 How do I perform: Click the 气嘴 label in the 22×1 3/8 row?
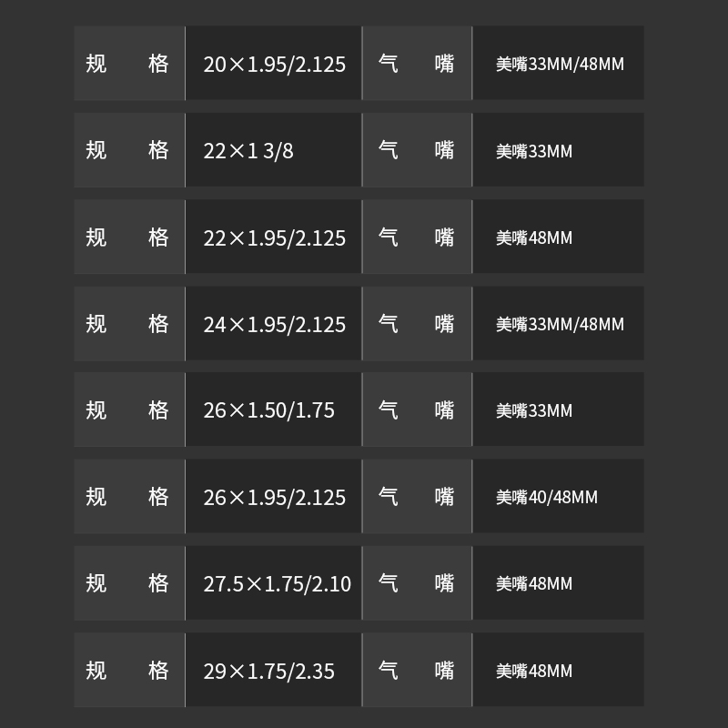click(416, 150)
